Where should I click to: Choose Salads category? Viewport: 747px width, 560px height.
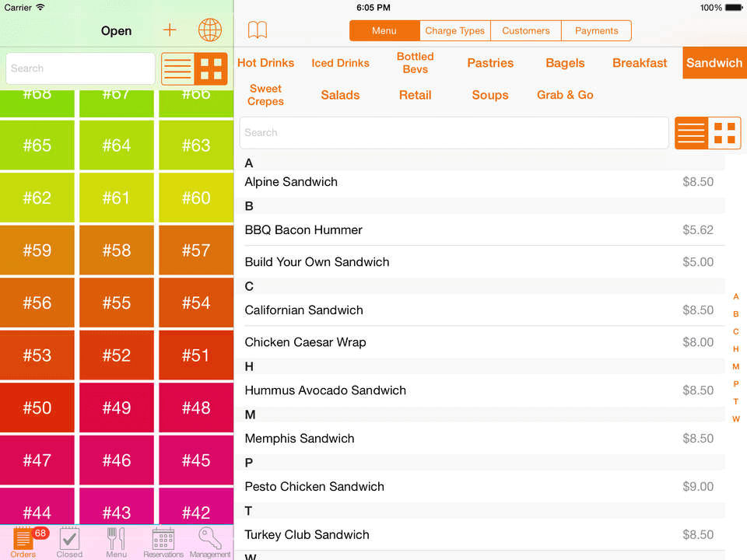tap(340, 95)
